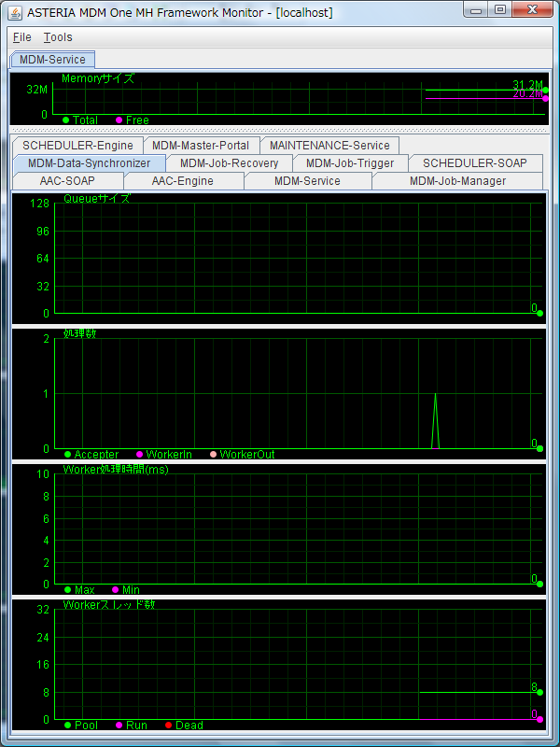Maximize the Framework Monitor window
560x747 pixels.
pos(500,10)
